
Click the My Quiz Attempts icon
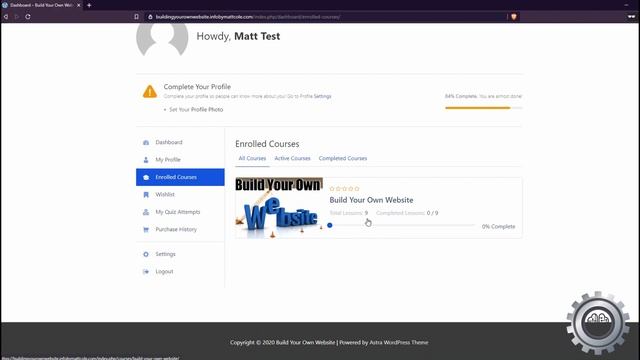[x=146, y=212]
